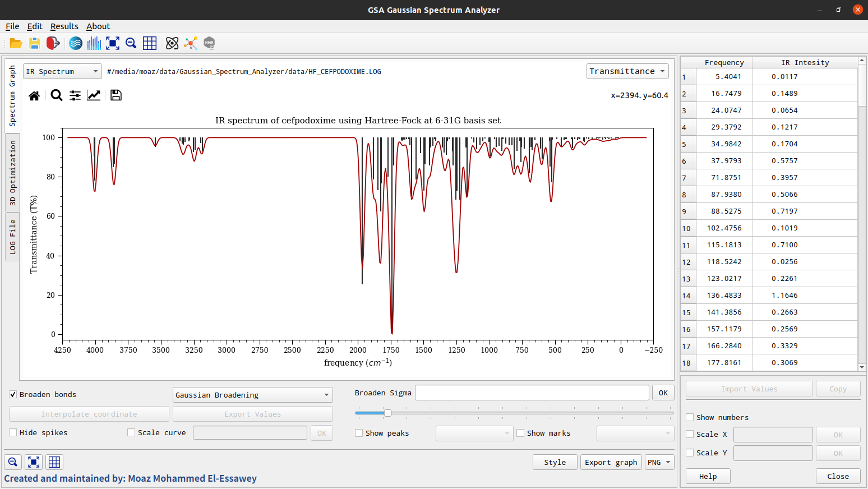This screenshot has width=868, height=489.
Task: Click the atom orbit toolbar icon
Action: 172,43
